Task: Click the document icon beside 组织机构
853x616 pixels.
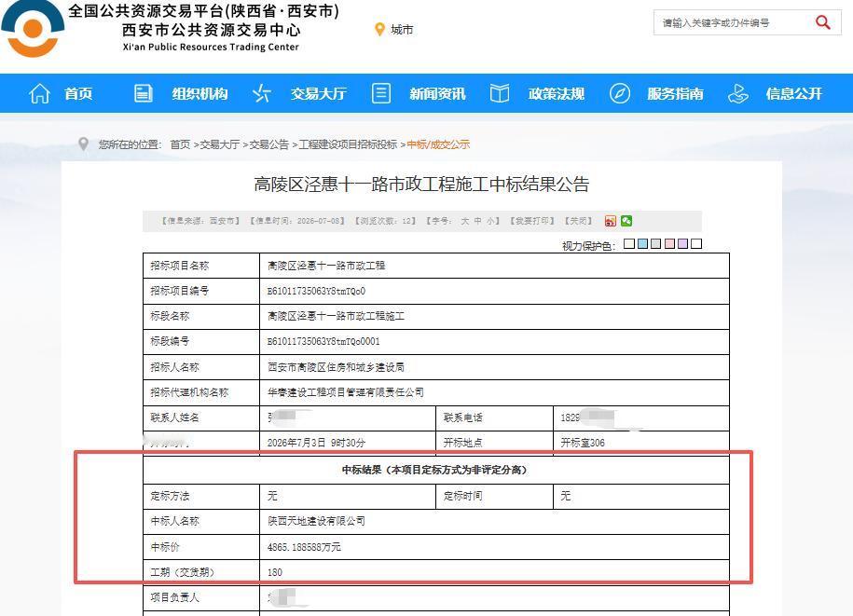Action: pos(143,93)
